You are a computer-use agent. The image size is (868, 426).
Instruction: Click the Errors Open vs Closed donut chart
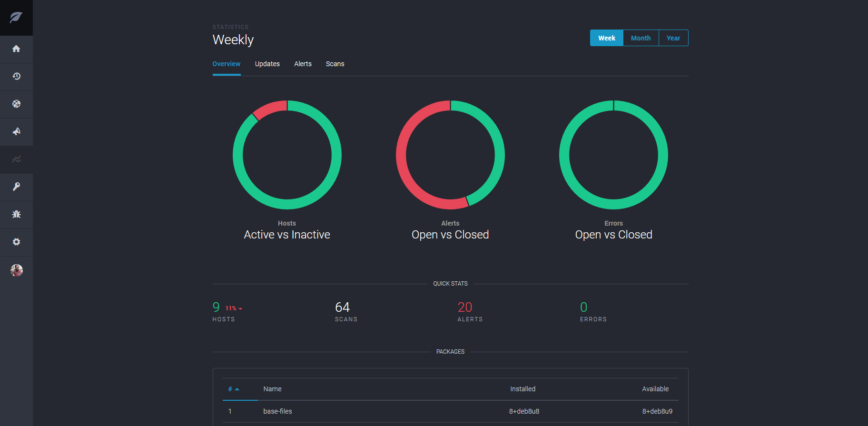pyautogui.click(x=613, y=155)
